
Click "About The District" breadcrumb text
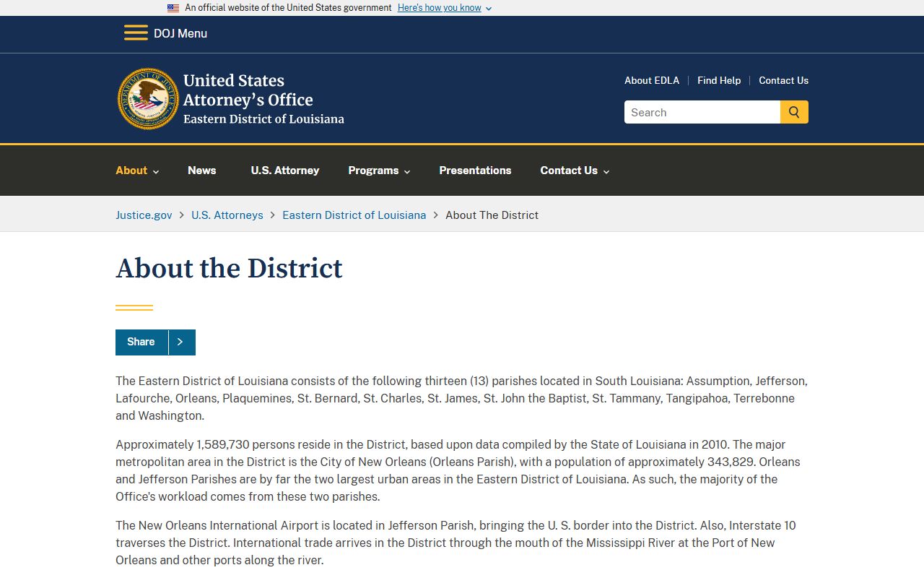[x=492, y=215]
